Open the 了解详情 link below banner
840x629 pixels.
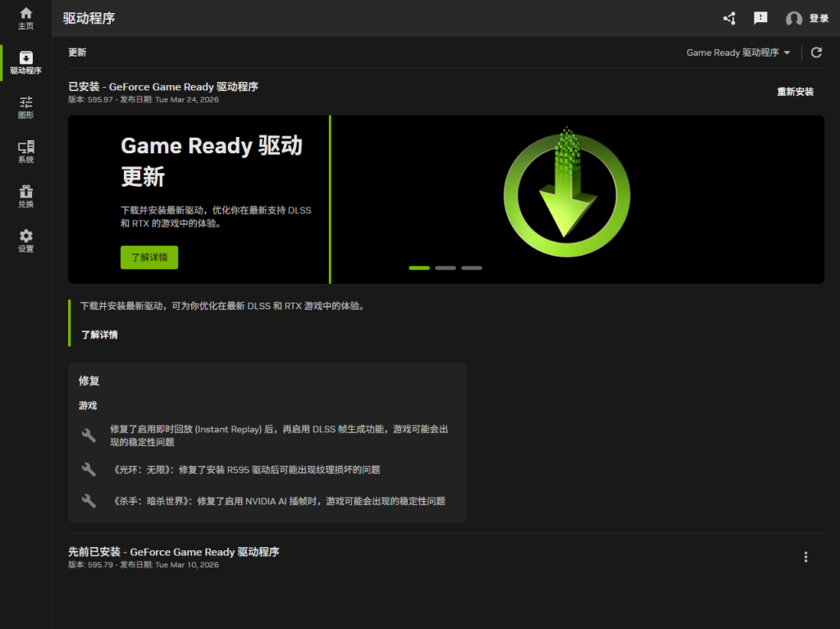[x=99, y=335]
